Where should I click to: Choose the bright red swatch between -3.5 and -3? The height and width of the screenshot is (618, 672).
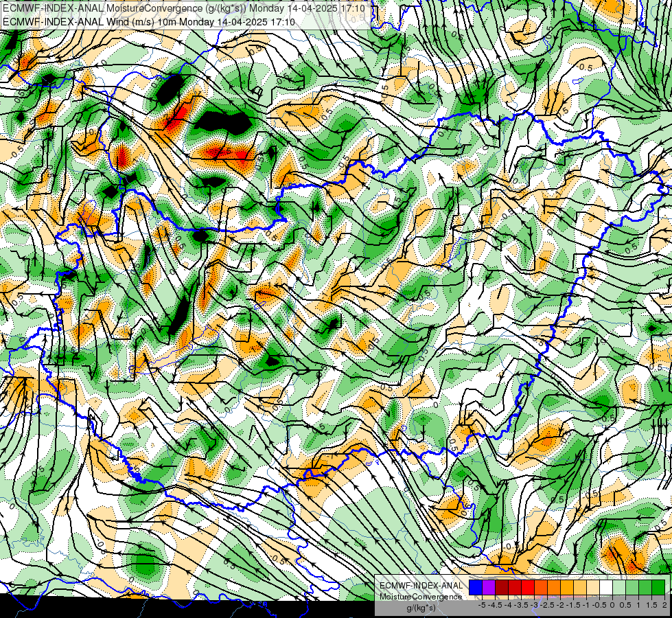528,587
